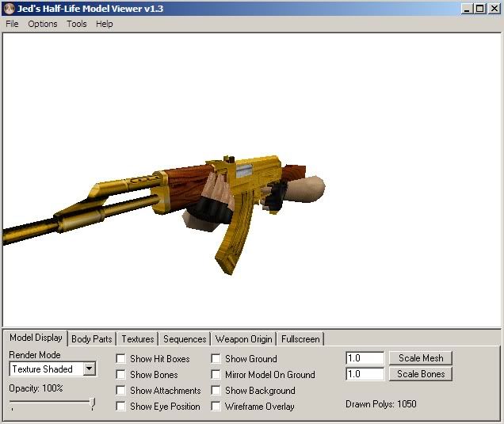
Task: Click the app icon in title bar
Action: coord(10,9)
